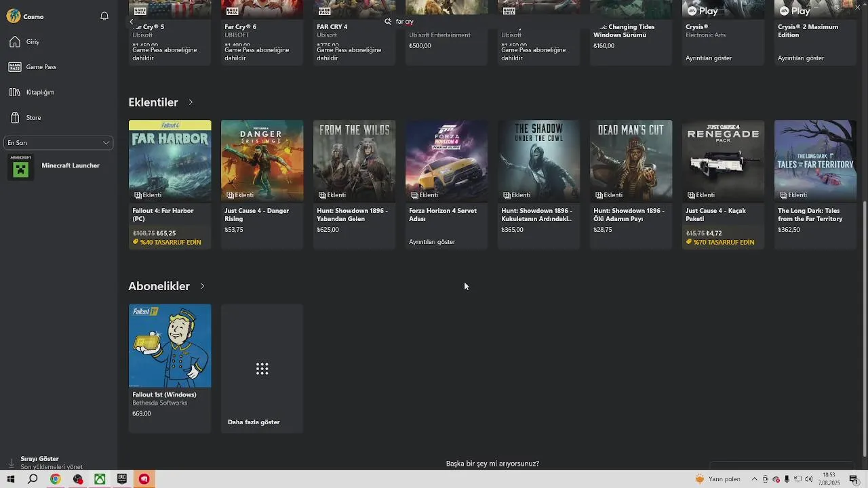The image size is (868, 488).
Task: Open the Eklentiler heading link
Action: (153, 102)
